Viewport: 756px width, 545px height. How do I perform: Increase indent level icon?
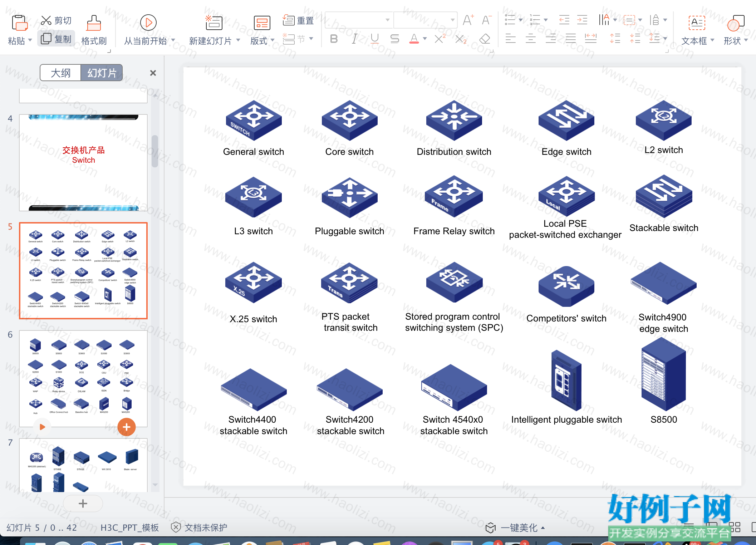pyautogui.click(x=582, y=20)
